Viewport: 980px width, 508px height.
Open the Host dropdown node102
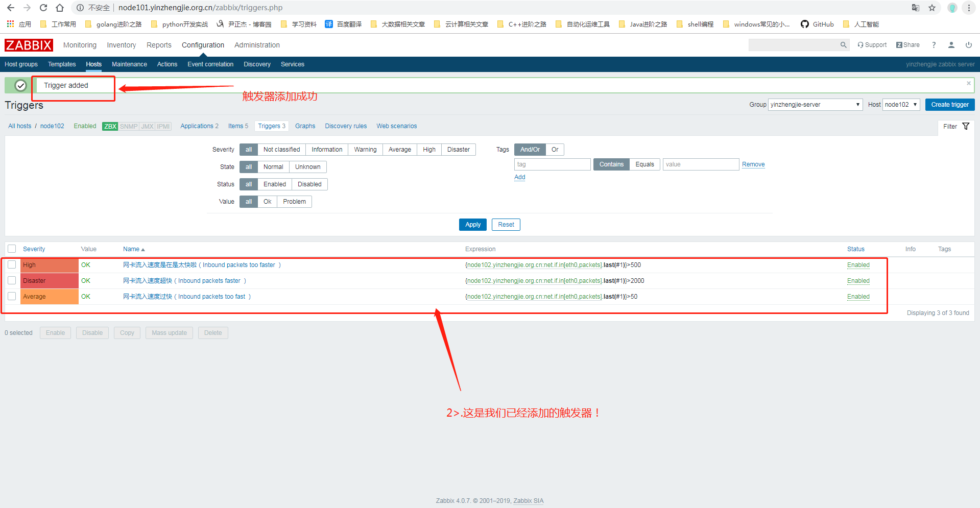(x=901, y=105)
